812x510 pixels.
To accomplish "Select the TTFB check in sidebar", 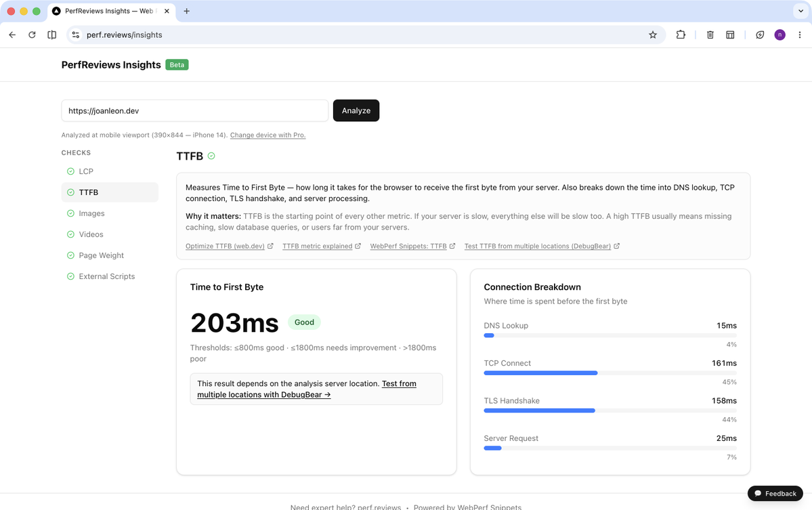I will [x=110, y=192].
